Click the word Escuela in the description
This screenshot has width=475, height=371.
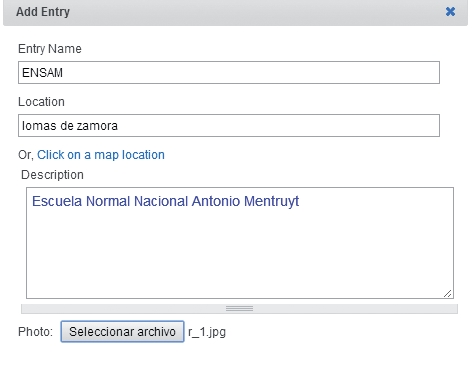point(57,201)
